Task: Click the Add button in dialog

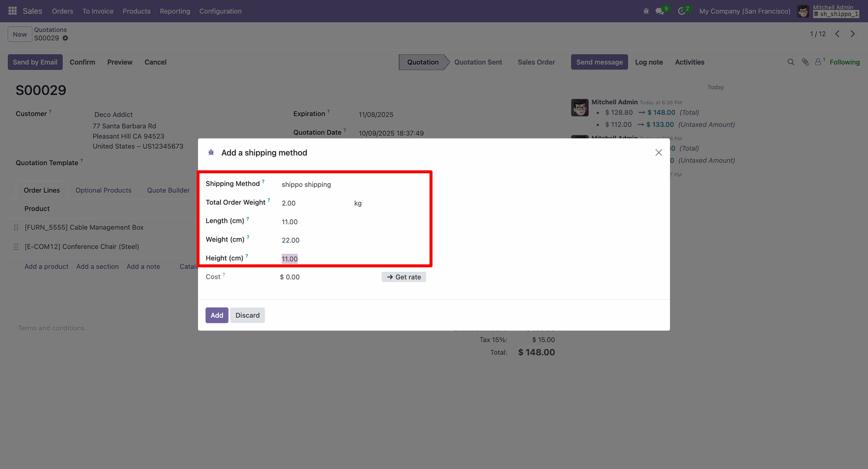Action: [217, 315]
